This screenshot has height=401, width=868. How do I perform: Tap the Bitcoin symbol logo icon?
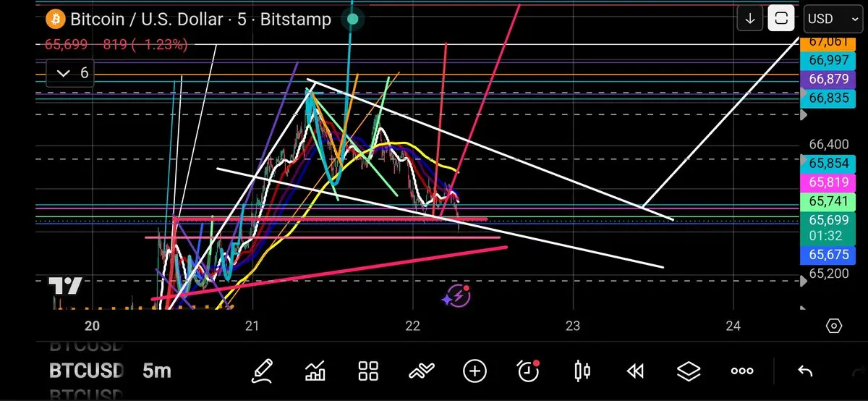tap(54, 19)
